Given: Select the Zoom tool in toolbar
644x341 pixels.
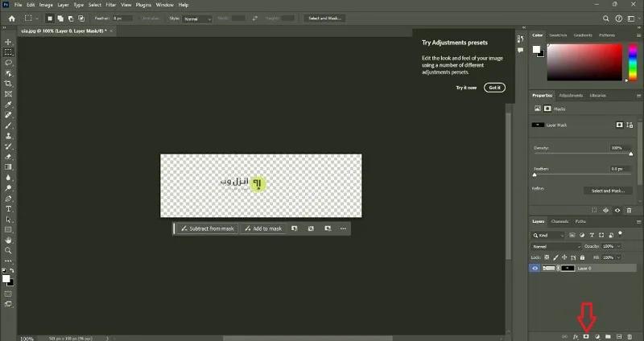Looking at the screenshot, I should [8, 251].
